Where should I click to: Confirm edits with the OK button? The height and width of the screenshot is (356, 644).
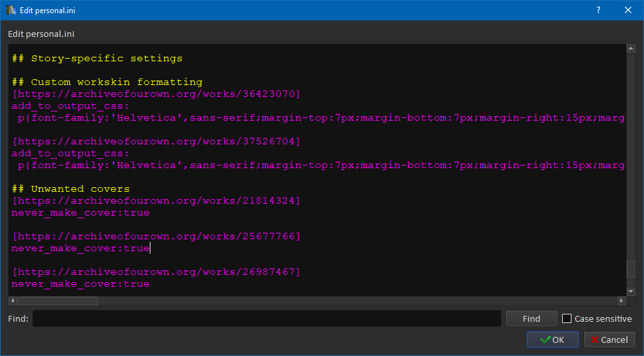[x=552, y=340]
